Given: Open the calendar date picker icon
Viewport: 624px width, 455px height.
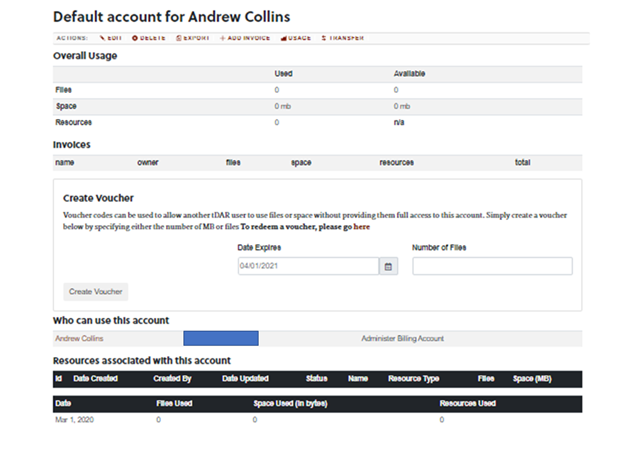Looking at the screenshot, I should [388, 266].
